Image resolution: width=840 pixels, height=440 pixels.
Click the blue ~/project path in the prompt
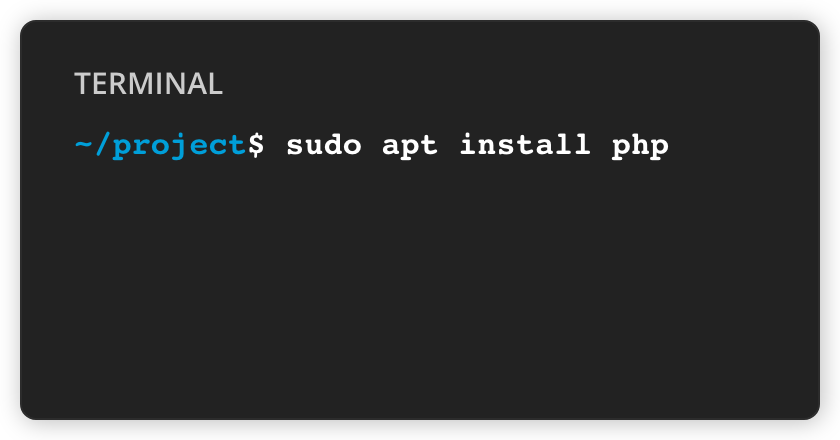click(160, 145)
